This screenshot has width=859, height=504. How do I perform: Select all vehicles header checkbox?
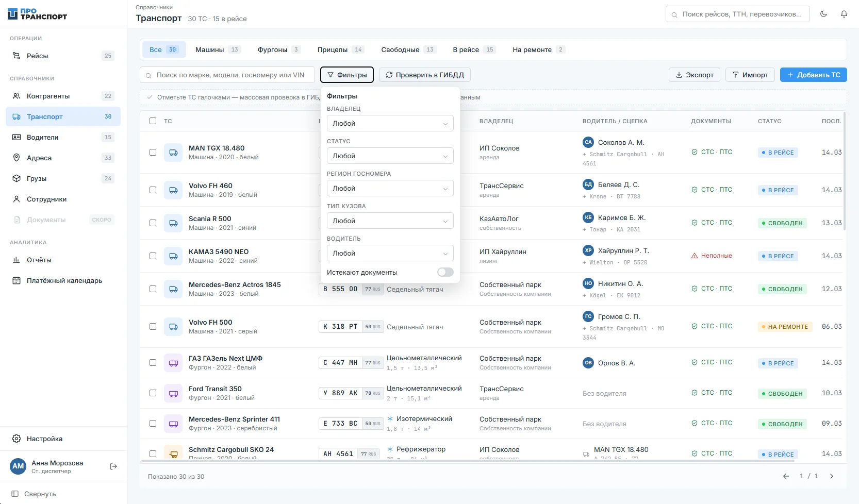[153, 121]
